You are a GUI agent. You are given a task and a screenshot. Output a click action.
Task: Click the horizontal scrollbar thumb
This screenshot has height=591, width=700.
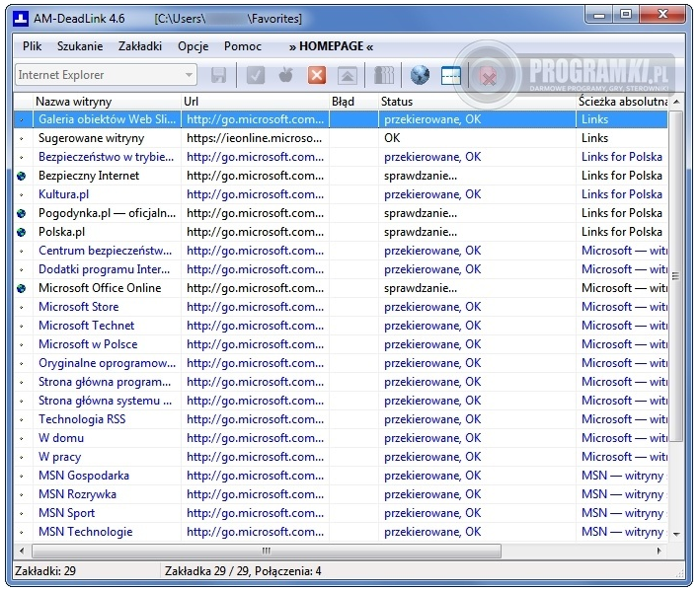pos(267,551)
